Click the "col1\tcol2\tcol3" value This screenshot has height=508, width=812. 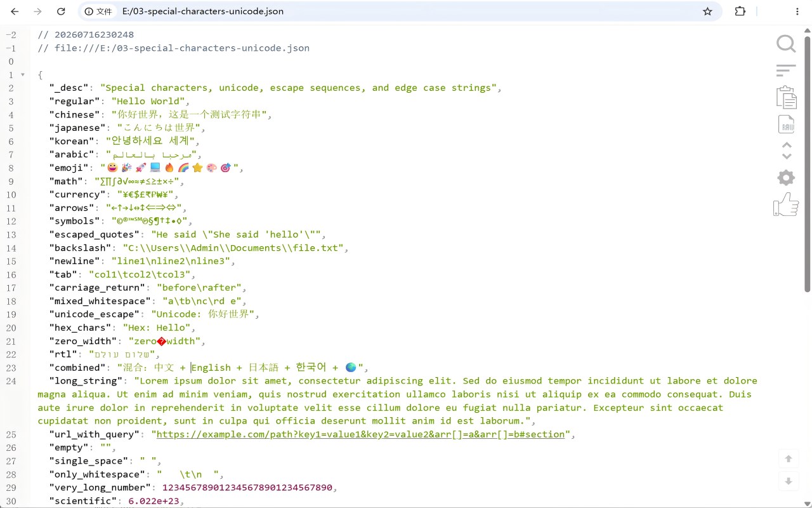[140, 274]
